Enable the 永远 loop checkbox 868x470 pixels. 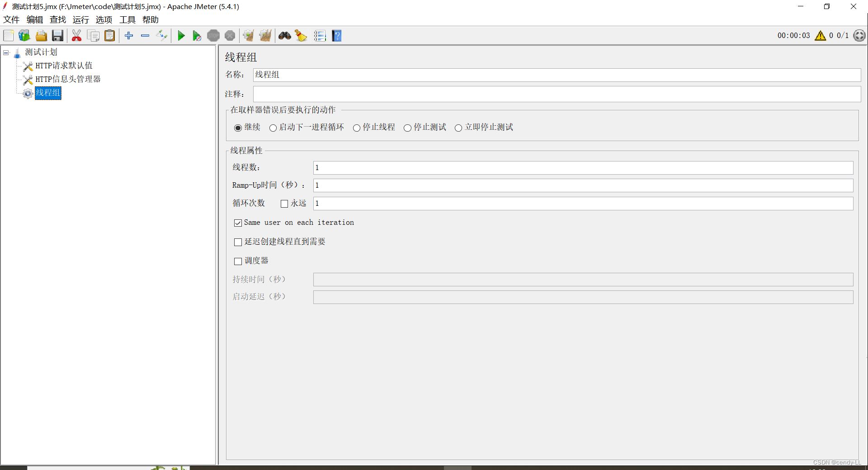[x=284, y=204]
